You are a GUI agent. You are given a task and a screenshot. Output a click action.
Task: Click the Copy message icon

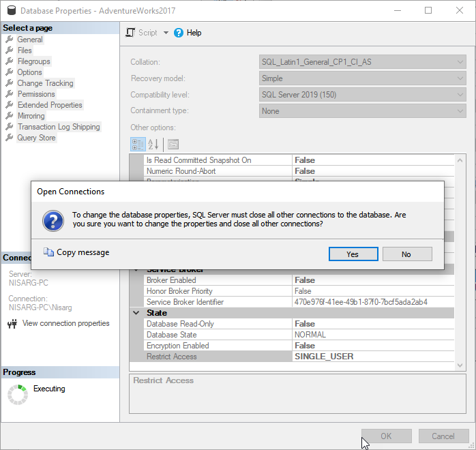[x=48, y=252]
